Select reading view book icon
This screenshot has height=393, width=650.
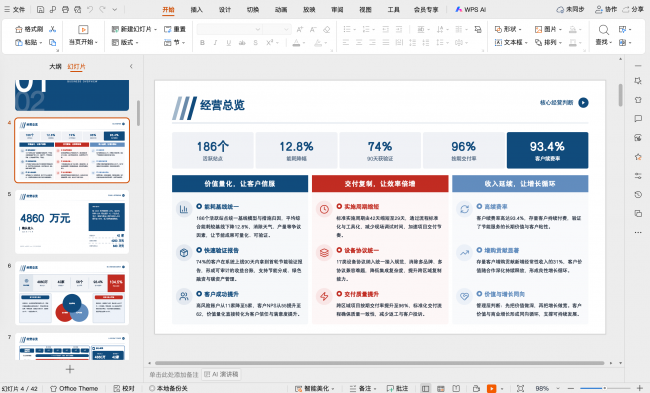point(456,388)
